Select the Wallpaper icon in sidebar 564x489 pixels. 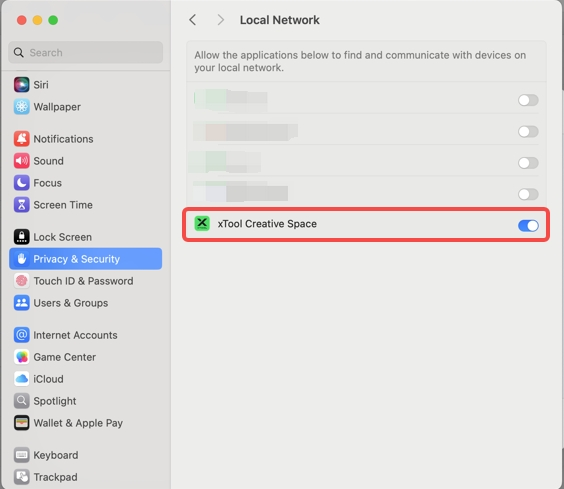(22, 107)
